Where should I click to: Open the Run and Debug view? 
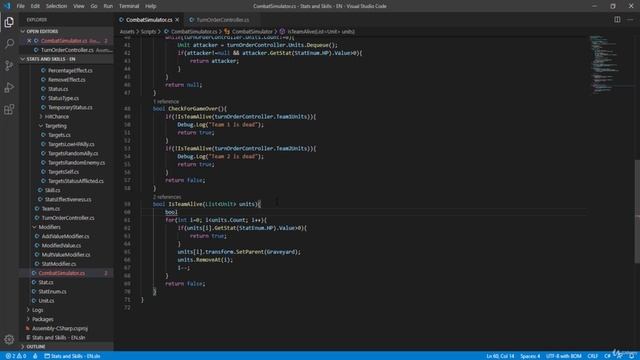tap(9, 87)
